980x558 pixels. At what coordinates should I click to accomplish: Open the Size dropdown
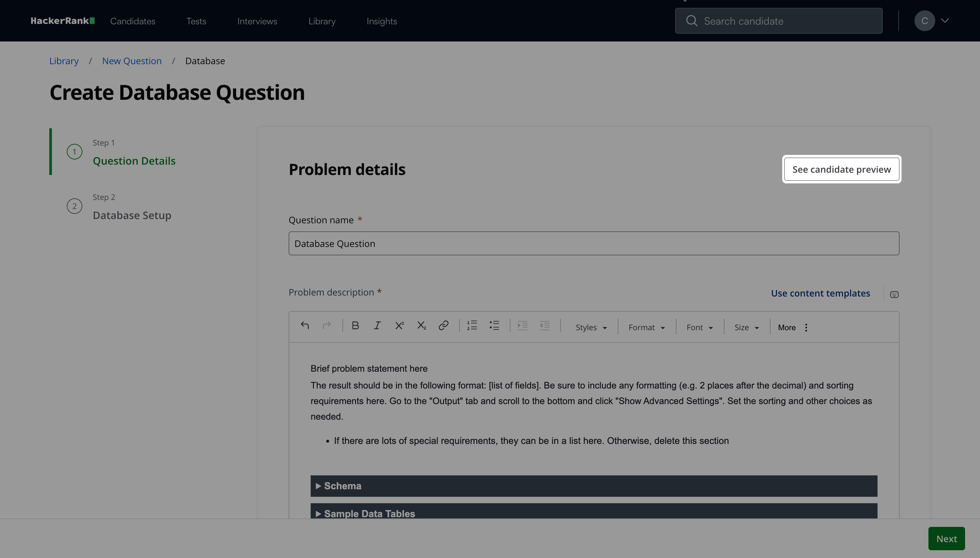tap(746, 327)
